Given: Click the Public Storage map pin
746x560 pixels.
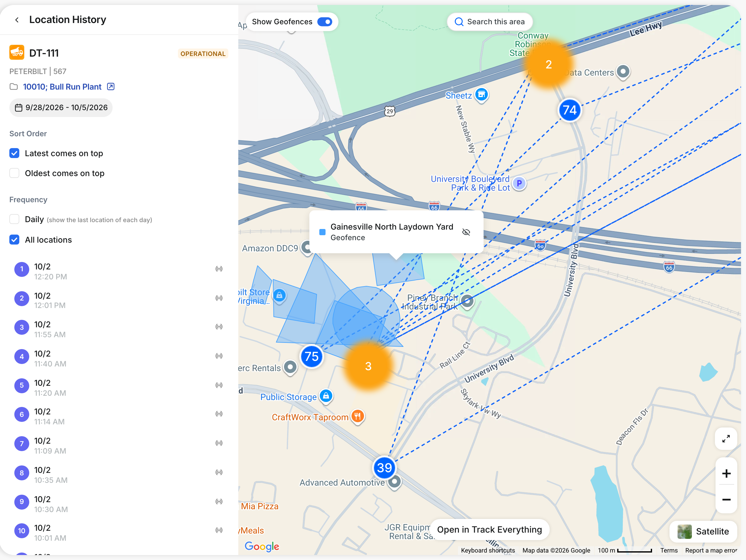Looking at the screenshot, I should point(326,396).
